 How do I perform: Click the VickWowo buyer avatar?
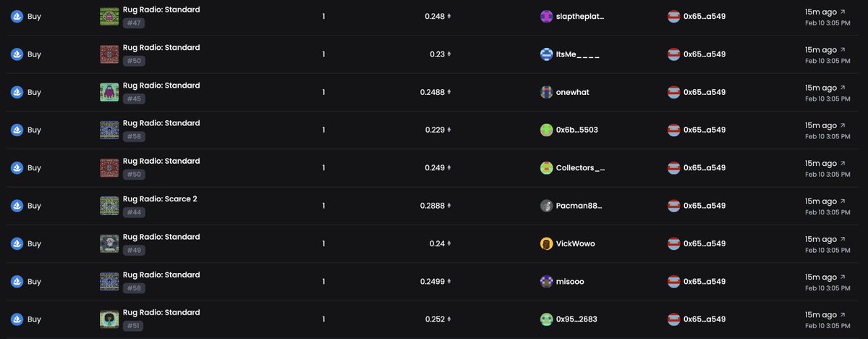click(547, 243)
